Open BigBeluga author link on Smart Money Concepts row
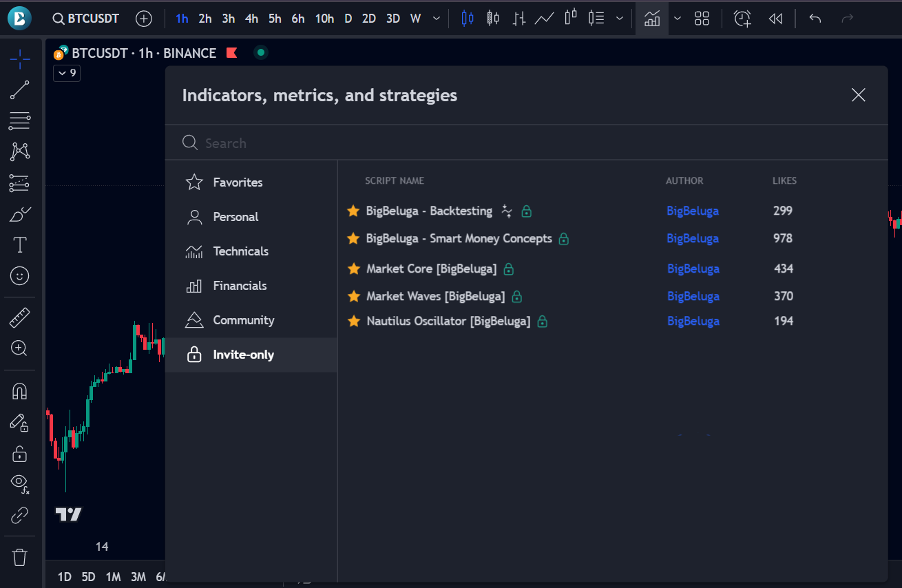 tap(693, 238)
